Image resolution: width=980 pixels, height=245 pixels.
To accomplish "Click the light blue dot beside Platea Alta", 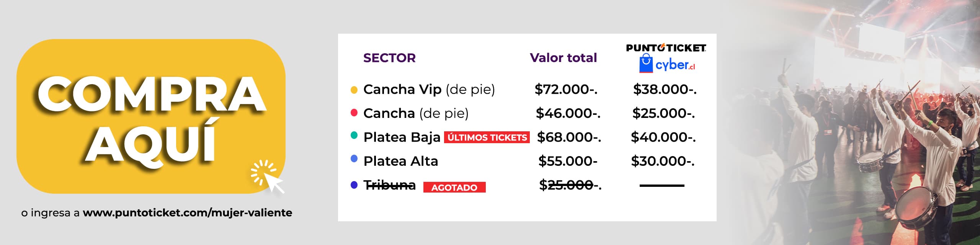I will pyautogui.click(x=354, y=158).
